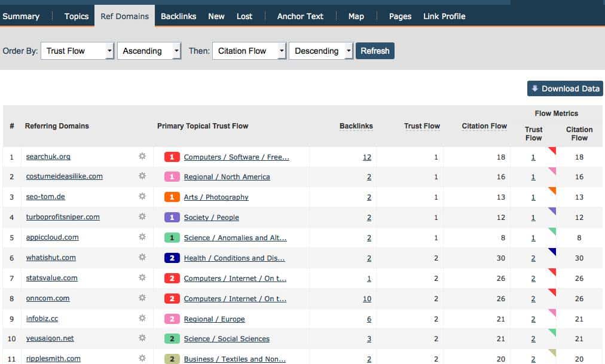The image size is (605, 364).
Task: Switch to the Topics tab
Action: (77, 16)
